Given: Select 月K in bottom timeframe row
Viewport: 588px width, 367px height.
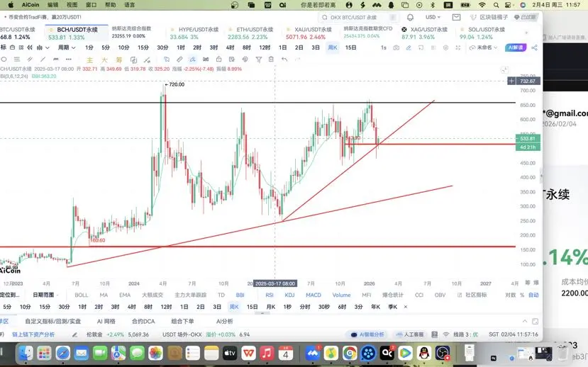Looking at the screenshot, I should 270,307.
